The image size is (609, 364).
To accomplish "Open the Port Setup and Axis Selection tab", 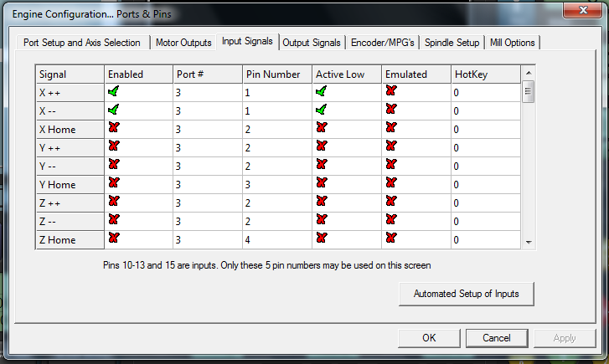I will coord(82,43).
